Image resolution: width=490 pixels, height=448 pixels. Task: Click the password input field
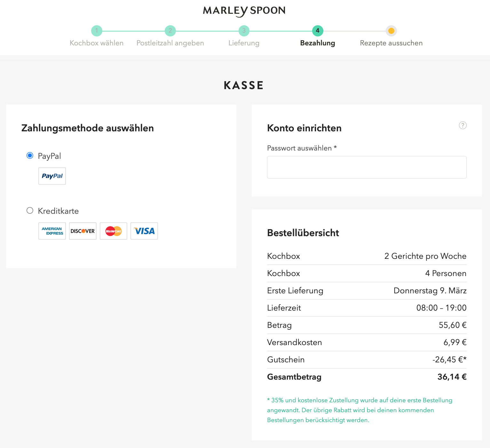coord(367,167)
